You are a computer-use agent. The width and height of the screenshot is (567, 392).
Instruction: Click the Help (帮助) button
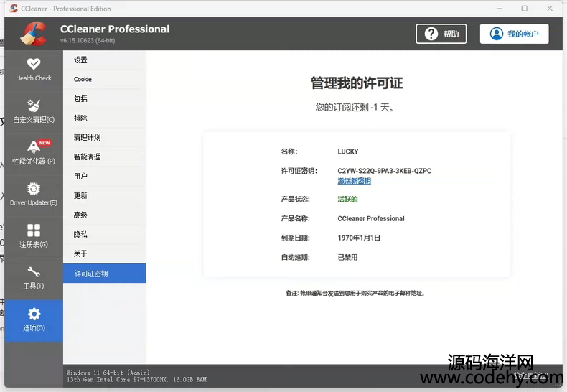(x=441, y=34)
